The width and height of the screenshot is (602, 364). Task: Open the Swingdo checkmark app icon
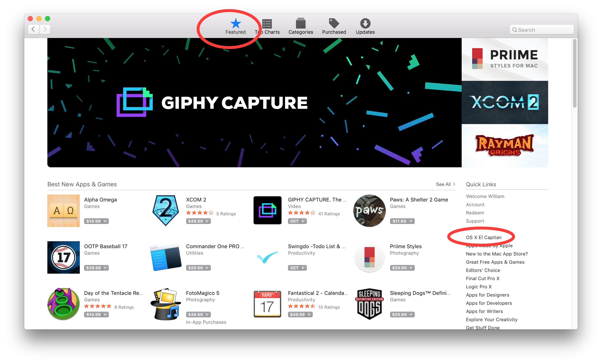pos(267,257)
